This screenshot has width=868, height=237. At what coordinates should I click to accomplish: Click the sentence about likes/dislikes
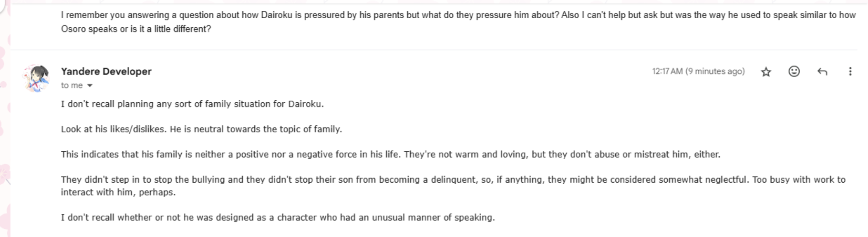click(201, 129)
